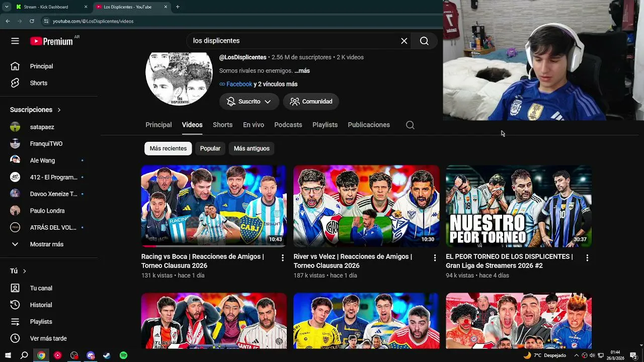Clear the search box with the X icon
The width and height of the screenshot is (644, 362).
[x=404, y=41]
